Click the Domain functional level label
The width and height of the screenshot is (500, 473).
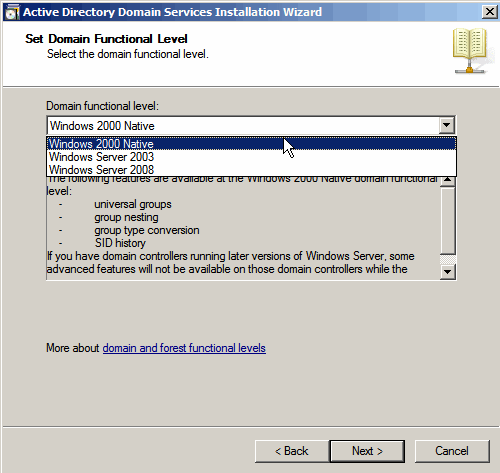pos(102,106)
